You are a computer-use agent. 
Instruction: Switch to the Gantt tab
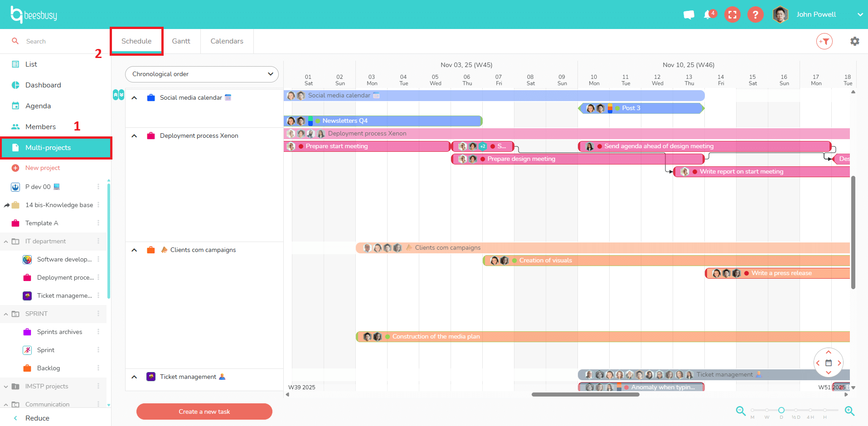(181, 41)
